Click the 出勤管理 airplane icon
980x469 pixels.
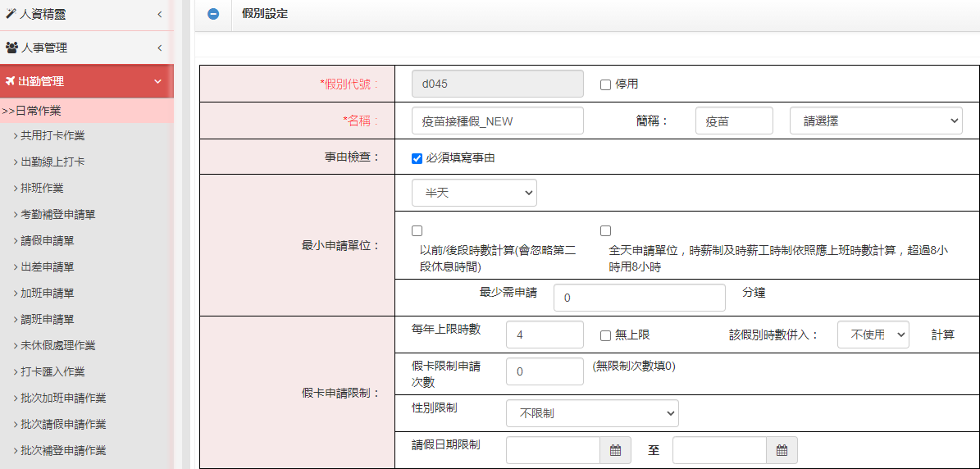[x=10, y=81]
